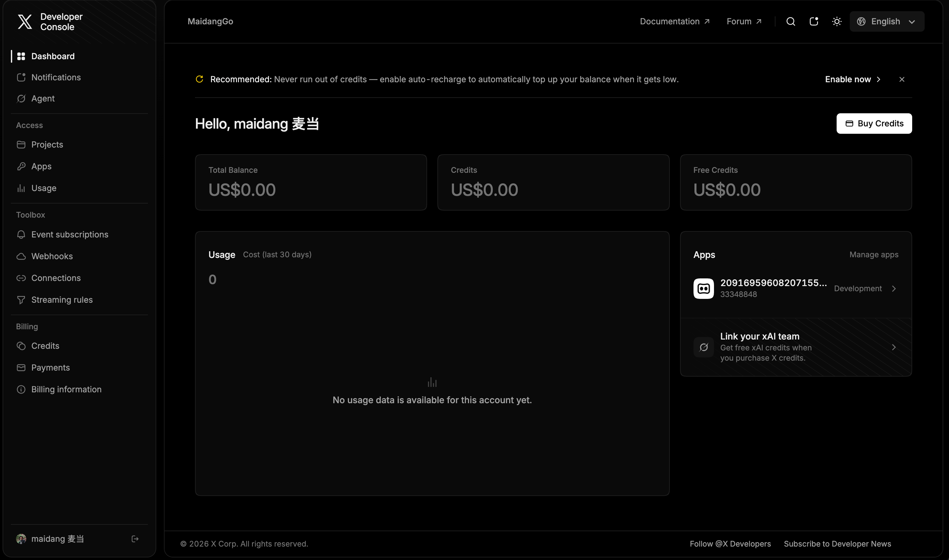Screen dimensions: 949x560
Task: Click the Cost (last 30 days) label
Action: click(277, 255)
